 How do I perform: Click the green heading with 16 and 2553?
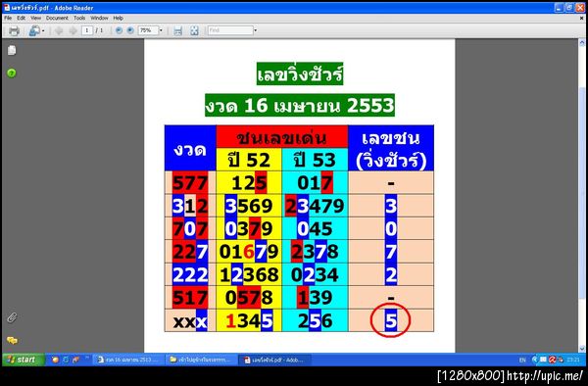pyautogui.click(x=300, y=105)
